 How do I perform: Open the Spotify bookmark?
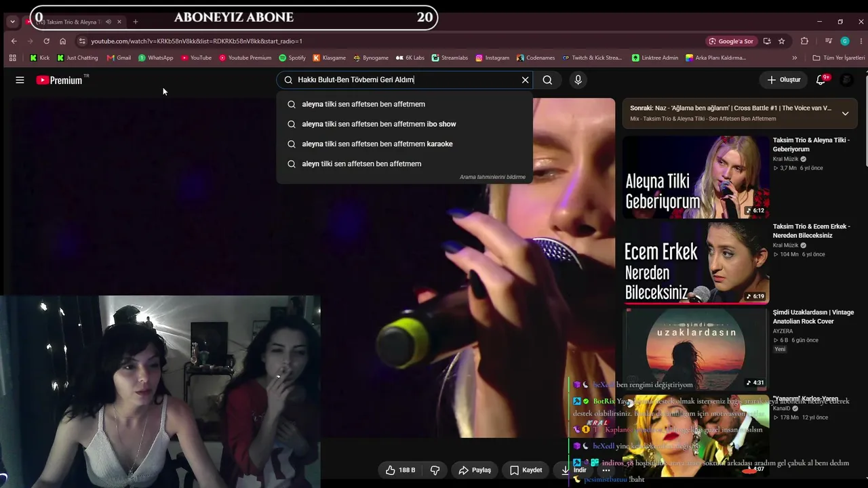292,58
